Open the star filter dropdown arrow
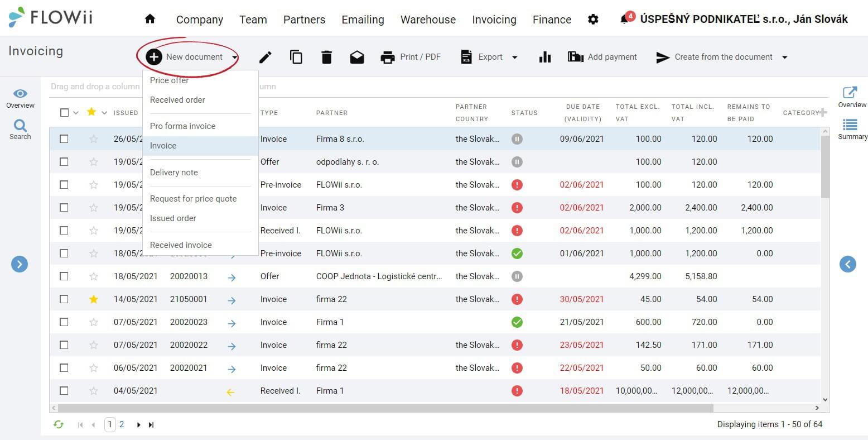 point(104,113)
